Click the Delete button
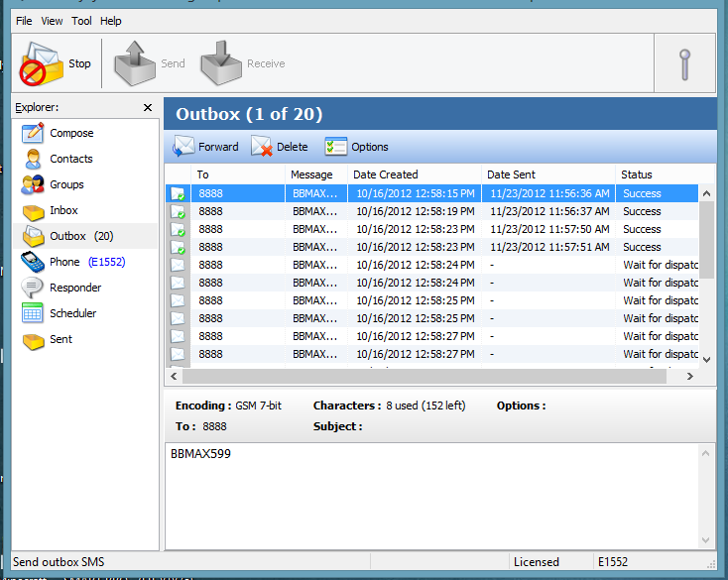Viewport: 728px width, 580px height. [x=280, y=147]
